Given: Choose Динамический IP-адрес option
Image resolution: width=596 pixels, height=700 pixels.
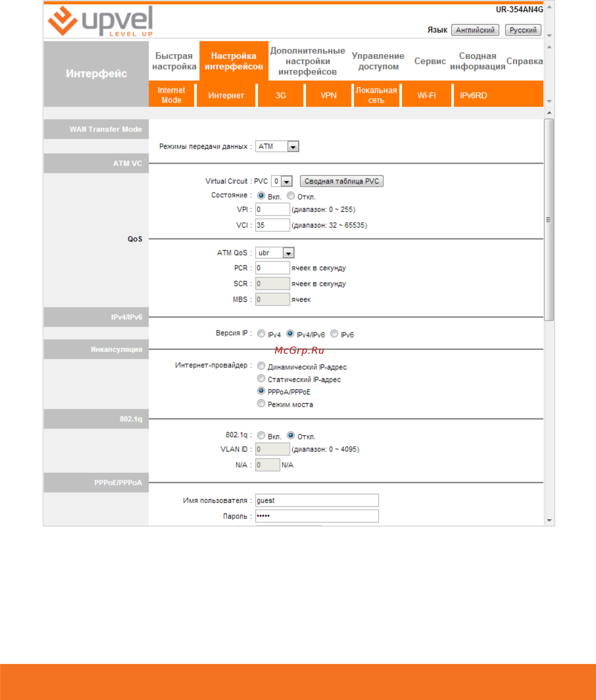Looking at the screenshot, I should coord(261,366).
